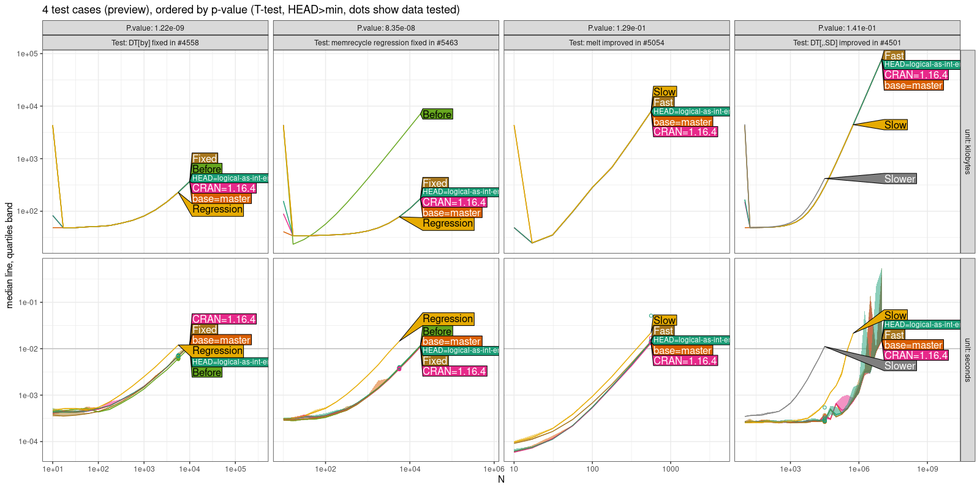Click 'Test: memrecycle regression fixed in #5463' strip
This screenshot has width=980, height=490.
386,43
